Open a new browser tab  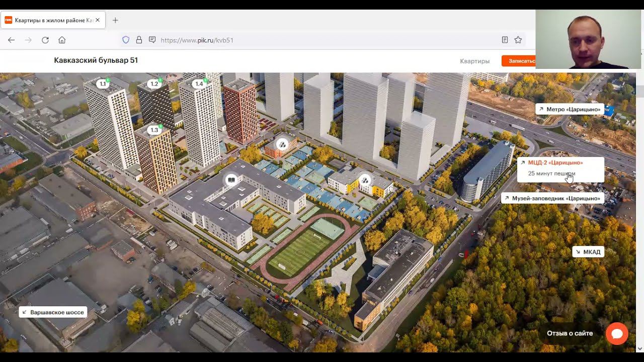coord(115,20)
